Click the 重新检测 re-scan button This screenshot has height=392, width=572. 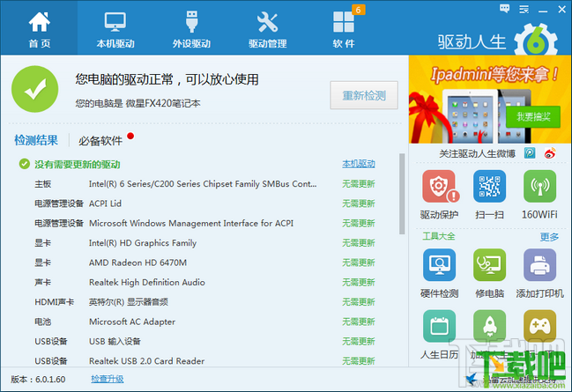coord(364,95)
